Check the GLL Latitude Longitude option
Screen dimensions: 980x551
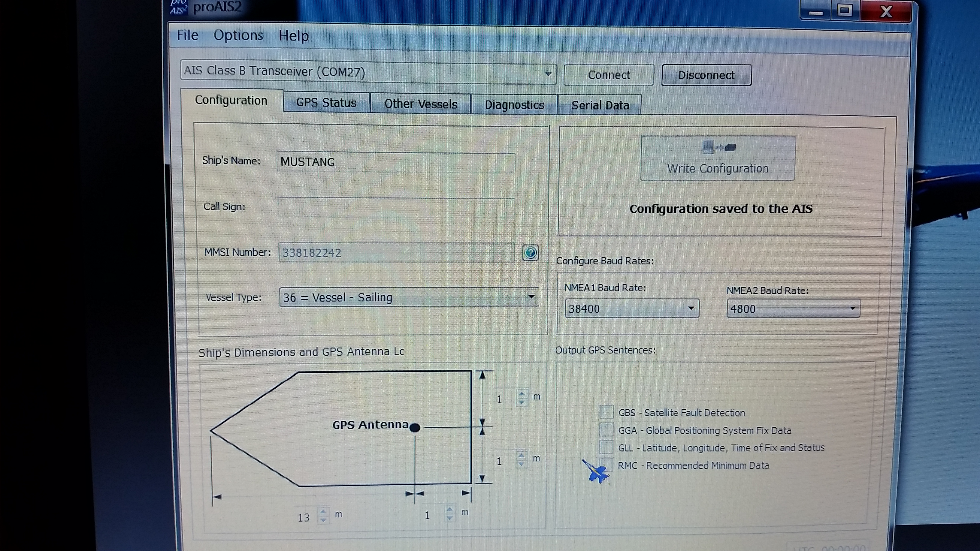[606, 447]
